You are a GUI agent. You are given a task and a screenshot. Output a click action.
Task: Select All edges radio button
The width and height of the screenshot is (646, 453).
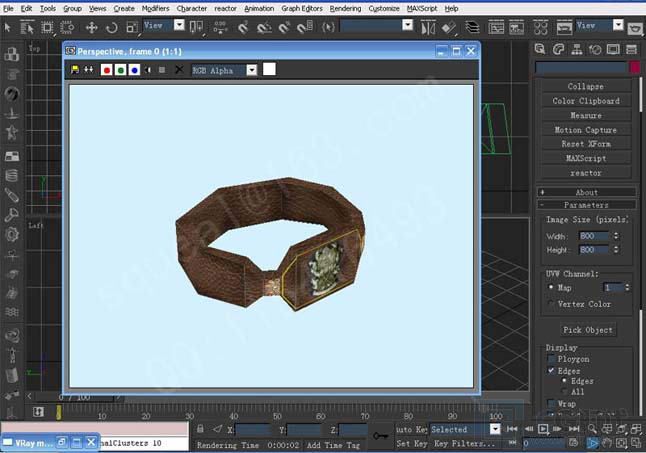click(564, 391)
